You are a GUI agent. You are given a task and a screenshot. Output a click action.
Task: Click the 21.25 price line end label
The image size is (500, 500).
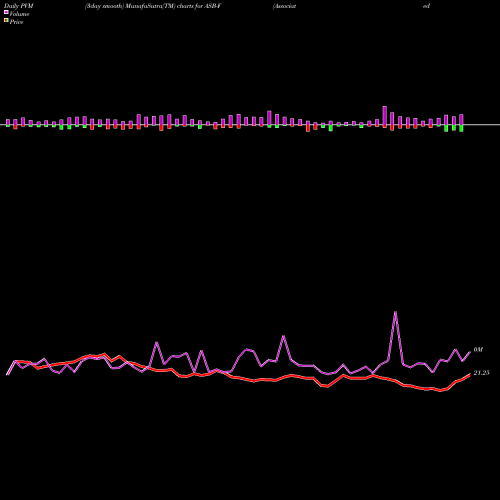[481, 373]
